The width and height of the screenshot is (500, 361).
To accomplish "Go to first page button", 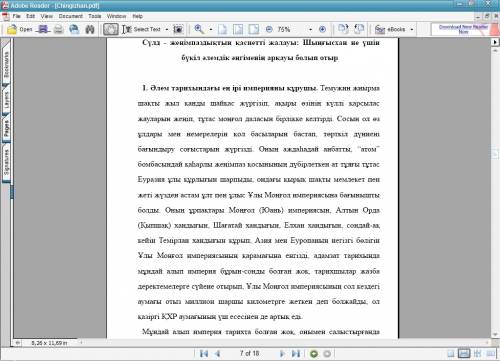I will click(x=204, y=353).
